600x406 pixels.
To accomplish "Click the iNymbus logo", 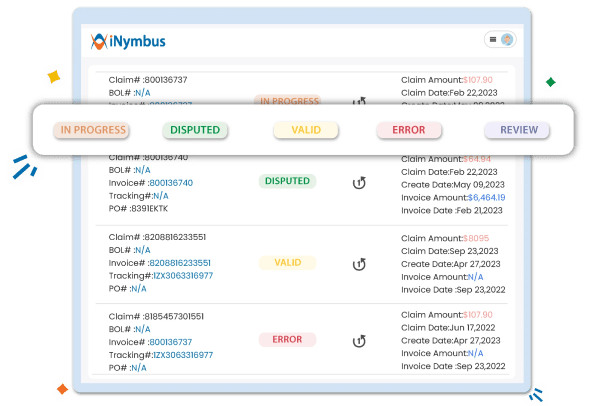I will point(128,41).
